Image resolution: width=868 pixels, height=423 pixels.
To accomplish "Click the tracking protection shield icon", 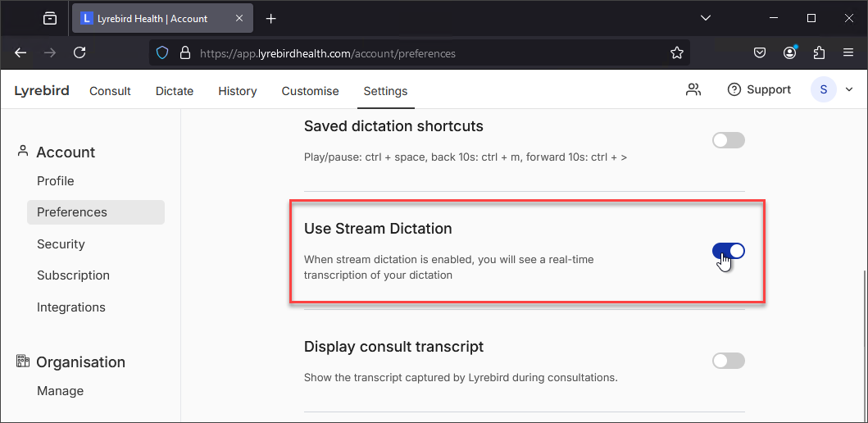I will [x=161, y=53].
